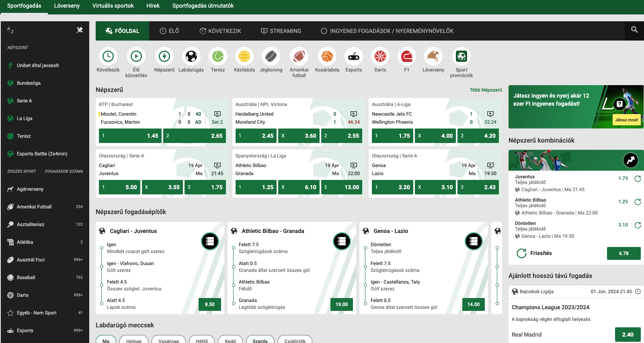Switch to the STREAMING tab
The image size is (644, 343).
point(281,31)
